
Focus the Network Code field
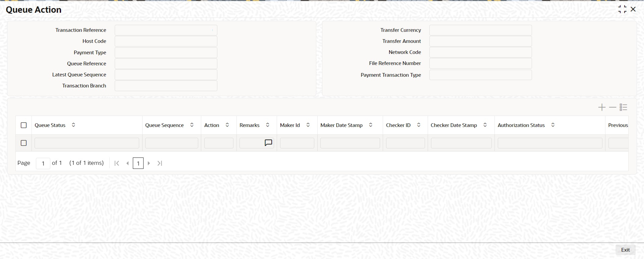point(481,52)
